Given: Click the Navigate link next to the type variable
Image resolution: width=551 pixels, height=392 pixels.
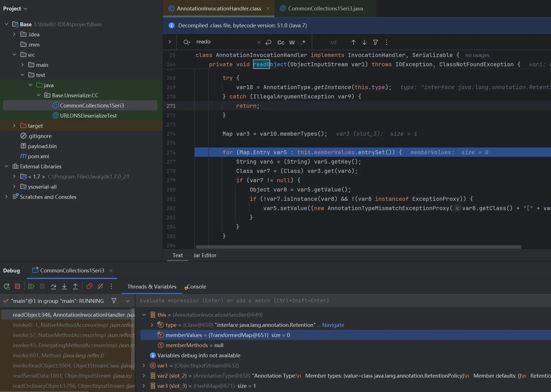Looking at the screenshot, I should [333, 325].
